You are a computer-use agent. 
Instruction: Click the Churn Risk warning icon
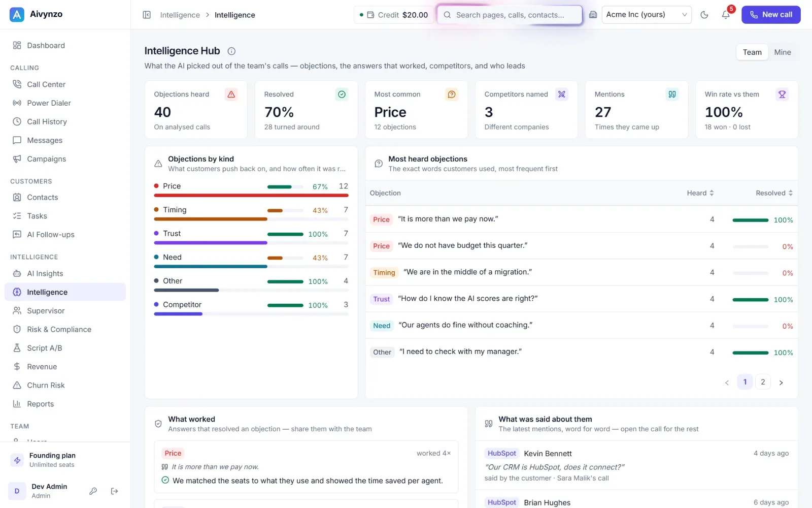(x=17, y=385)
